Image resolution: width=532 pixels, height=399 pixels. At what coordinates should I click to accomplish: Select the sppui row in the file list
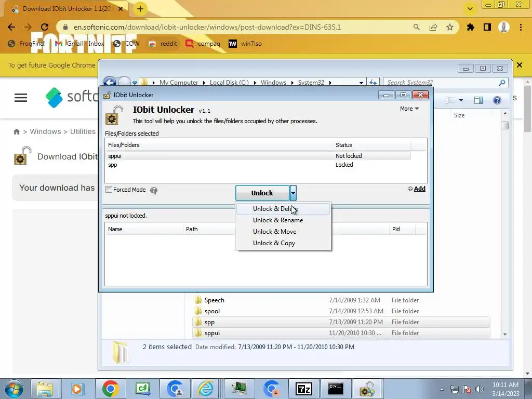coord(258,156)
